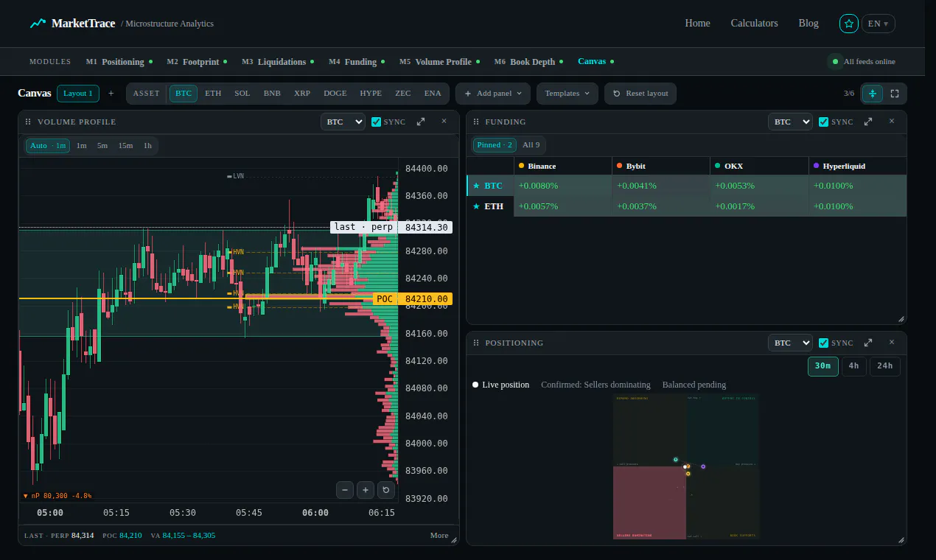Click the Funding panel resize corner grip

click(901, 319)
